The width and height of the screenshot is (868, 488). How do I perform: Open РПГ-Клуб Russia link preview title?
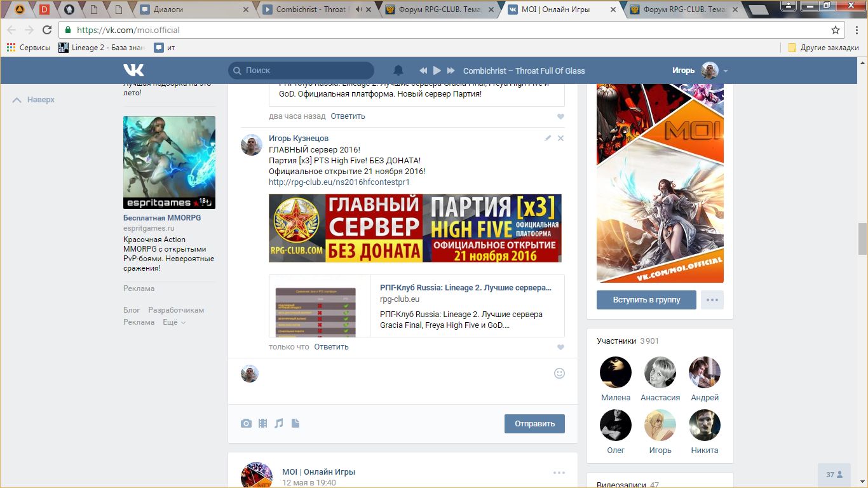pyautogui.click(x=466, y=287)
